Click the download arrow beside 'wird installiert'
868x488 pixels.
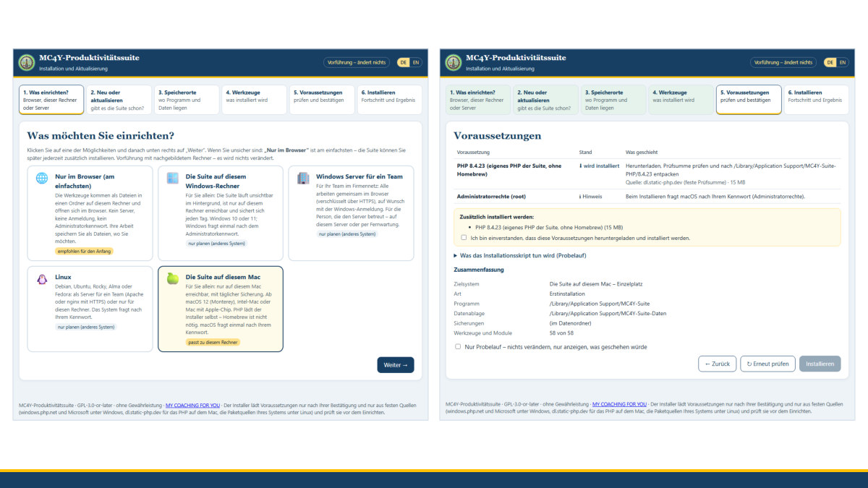[x=581, y=166]
